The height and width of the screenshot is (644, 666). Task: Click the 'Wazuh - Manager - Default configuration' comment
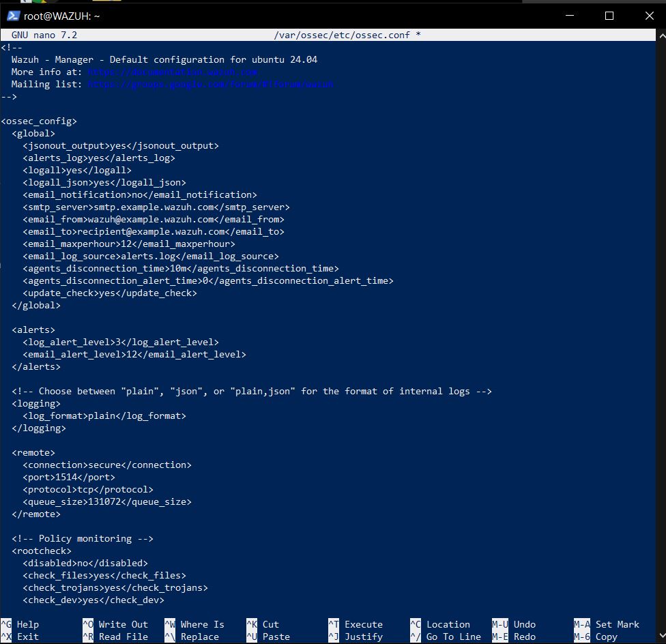point(164,59)
